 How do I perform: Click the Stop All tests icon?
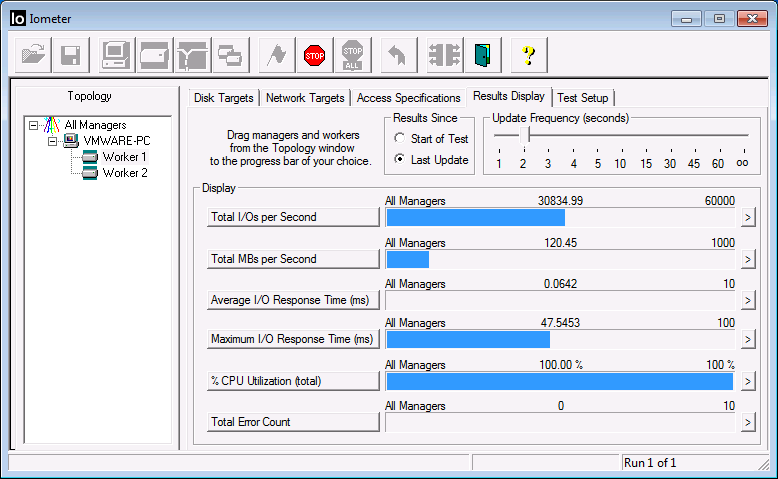pyautogui.click(x=352, y=55)
